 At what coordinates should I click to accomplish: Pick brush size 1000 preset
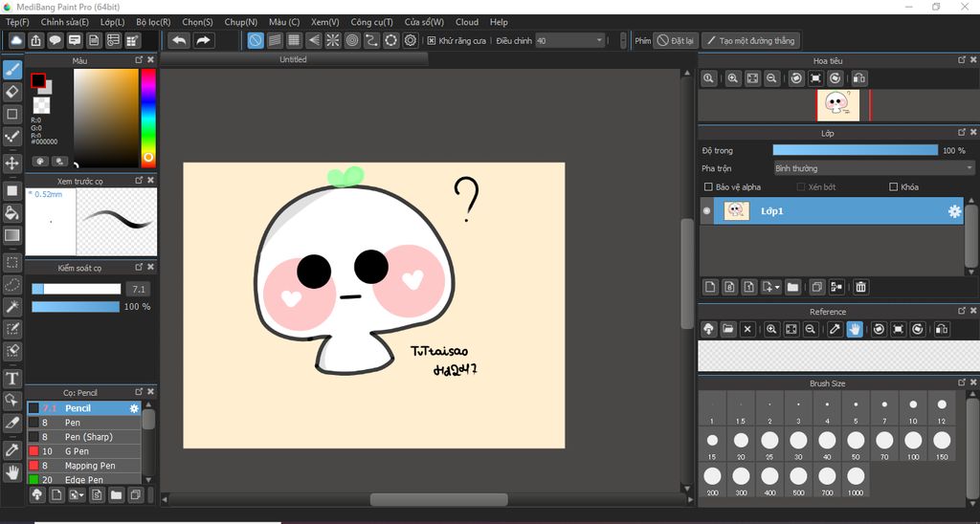pyautogui.click(x=856, y=480)
